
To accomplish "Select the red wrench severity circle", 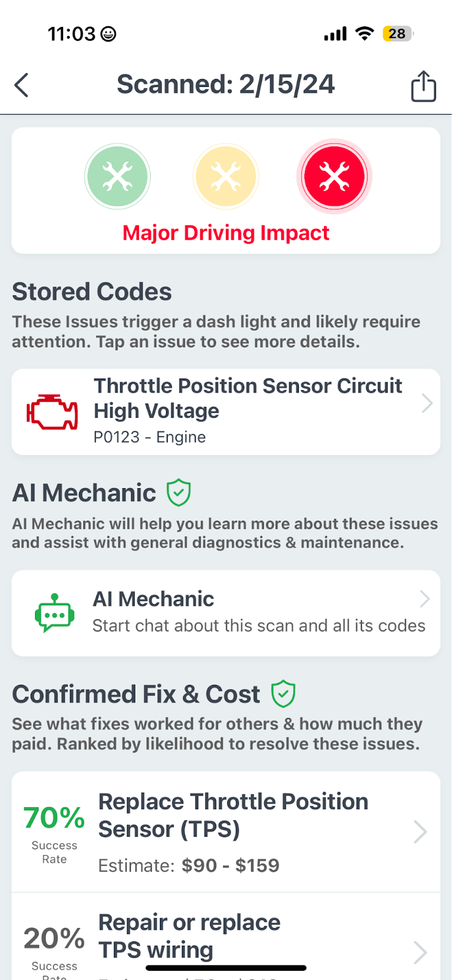I will [x=334, y=177].
